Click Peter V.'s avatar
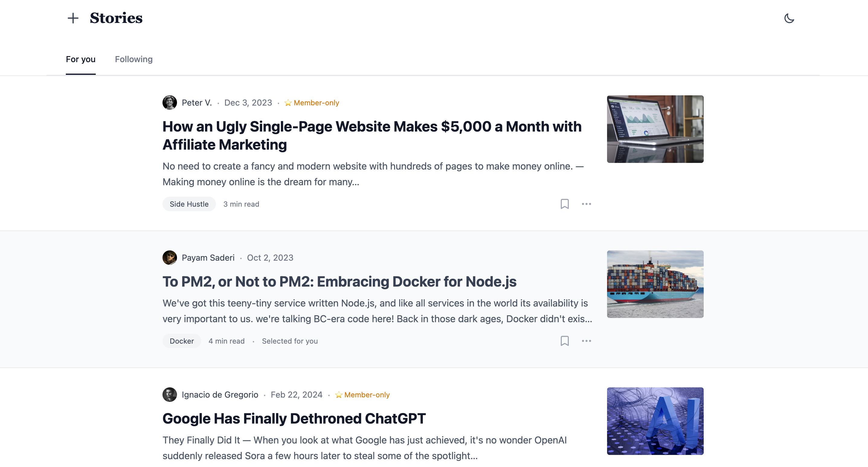This screenshot has height=467, width=868. tap(169, 103)
